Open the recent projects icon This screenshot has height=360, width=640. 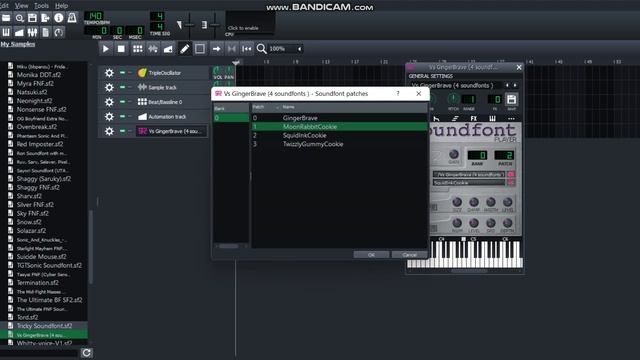point(19,18)
